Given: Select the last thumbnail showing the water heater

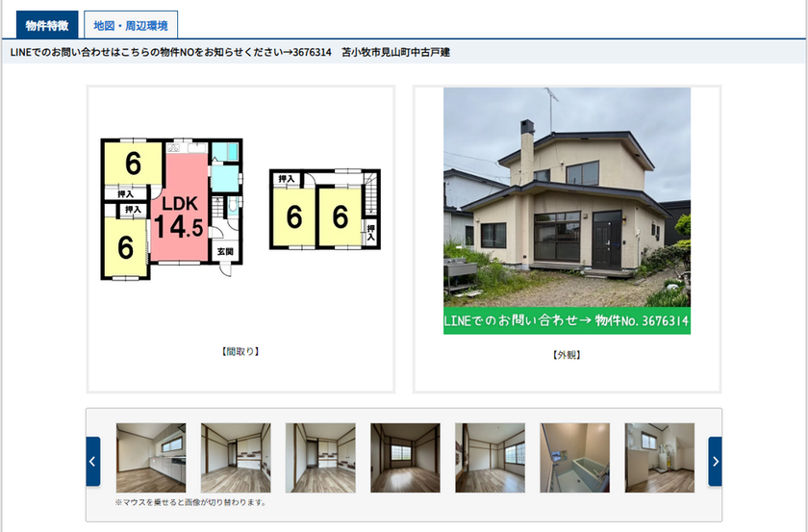Looking at the screenshot, I should coord(659,458).
